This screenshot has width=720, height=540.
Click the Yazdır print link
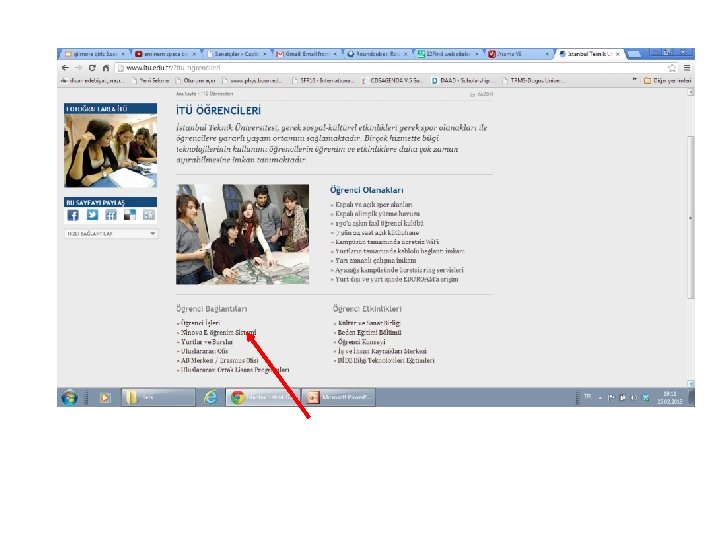pyautogui.click(x=485, y=94)
